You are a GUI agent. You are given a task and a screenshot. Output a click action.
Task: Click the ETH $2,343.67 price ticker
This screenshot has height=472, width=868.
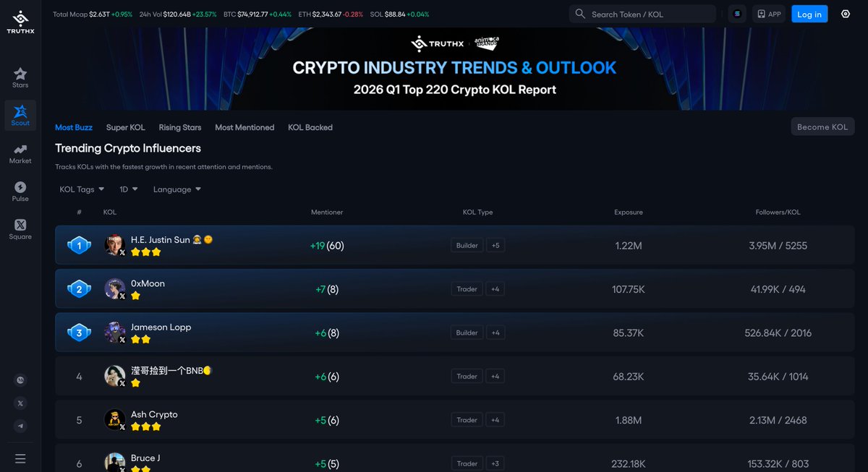point(331,14)
